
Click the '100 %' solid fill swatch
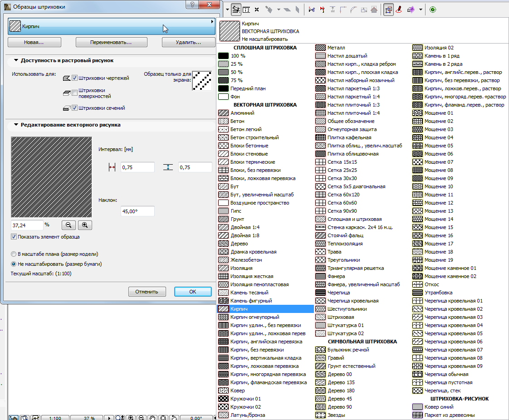pyautogui.click(x=223, y=56)
